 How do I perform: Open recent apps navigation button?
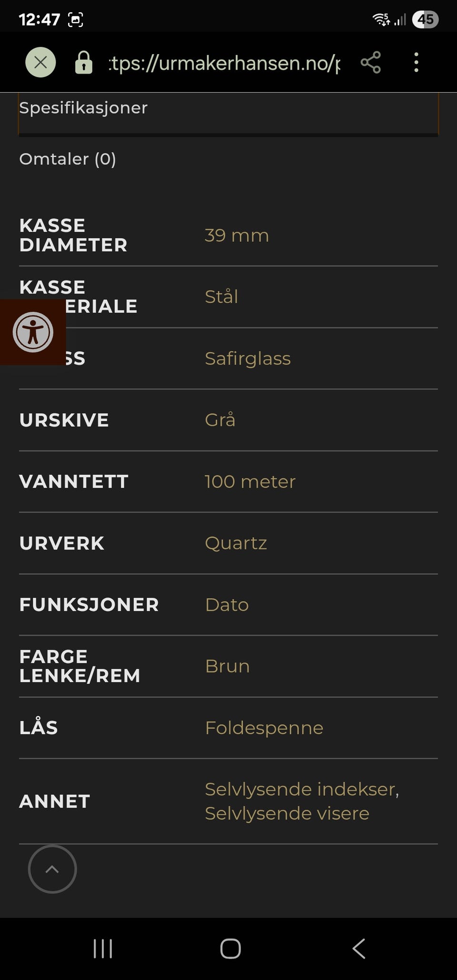pyautogui.click(x=103, y=949)
